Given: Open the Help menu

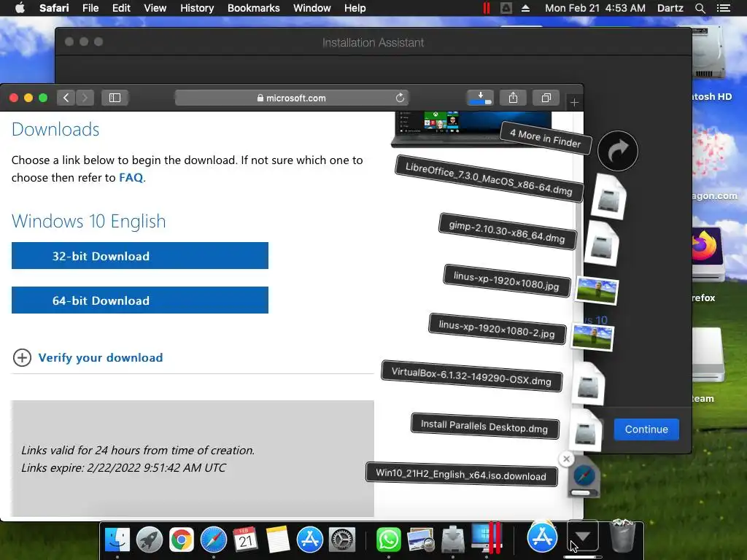Looking at the screenshot, I should (355, 8).
